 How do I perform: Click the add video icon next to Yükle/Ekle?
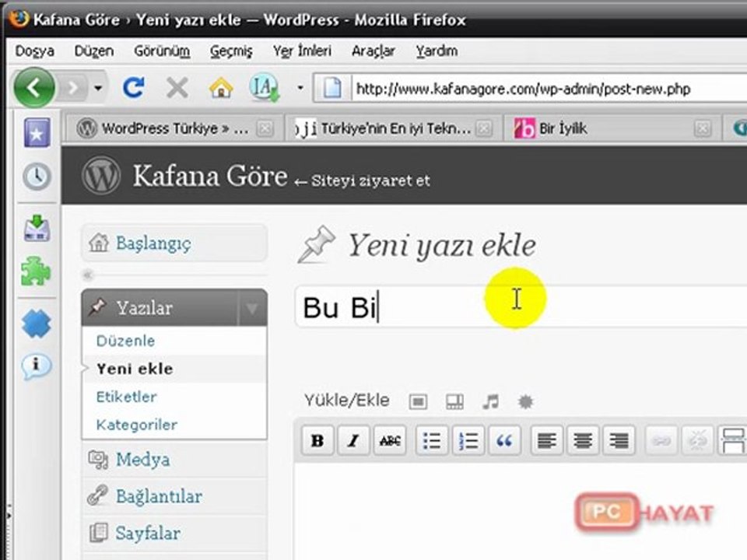point(454,402)
